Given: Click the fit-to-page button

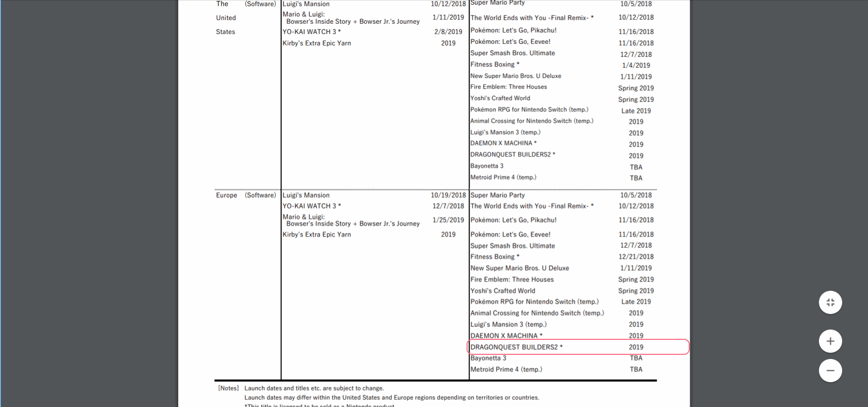Looking at the screenshot, I should pyautogui.click(x=830, y=303).
